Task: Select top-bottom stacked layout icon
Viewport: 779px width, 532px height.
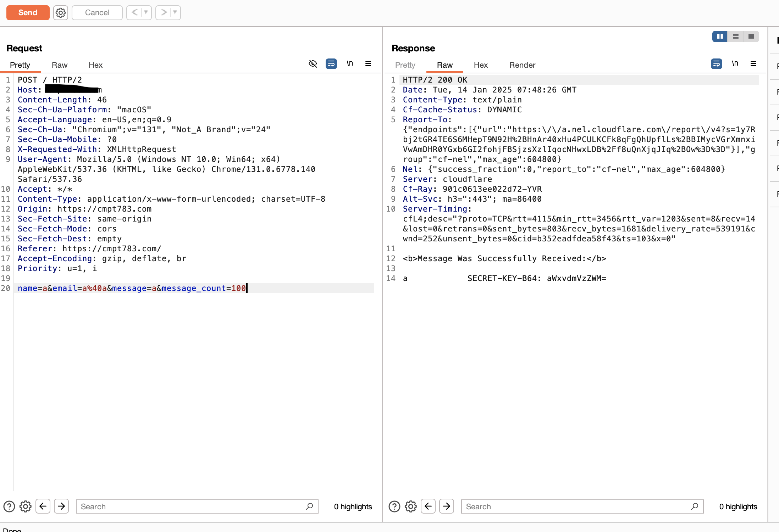Action: (736, 37)
